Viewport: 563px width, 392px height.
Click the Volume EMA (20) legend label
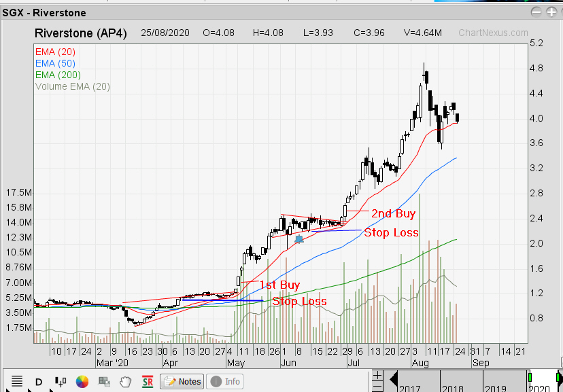click(x=73, y=86)
